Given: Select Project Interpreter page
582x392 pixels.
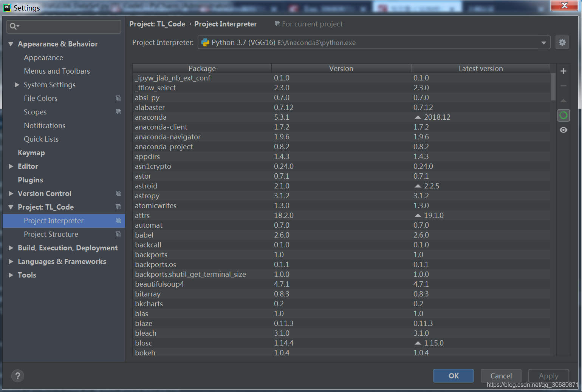Looking at the screenshot, I should click(x=63, y=221).
